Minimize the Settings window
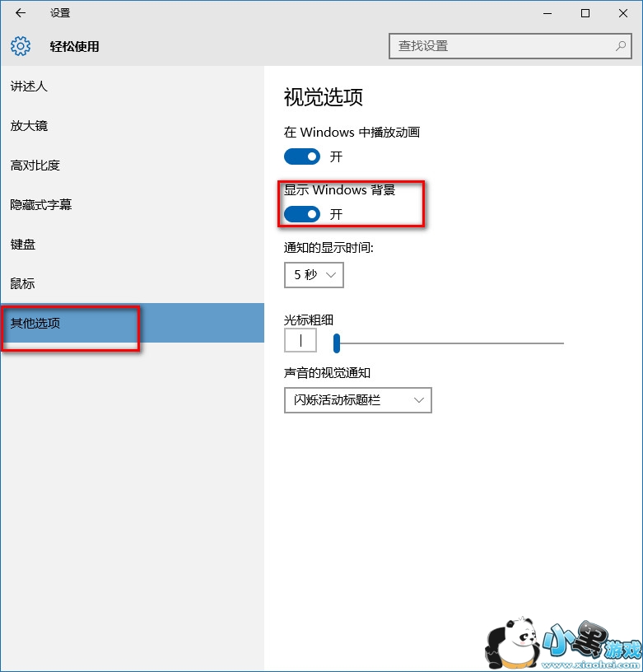Screen dimensions: 643x672 click(x=547, y=13)
